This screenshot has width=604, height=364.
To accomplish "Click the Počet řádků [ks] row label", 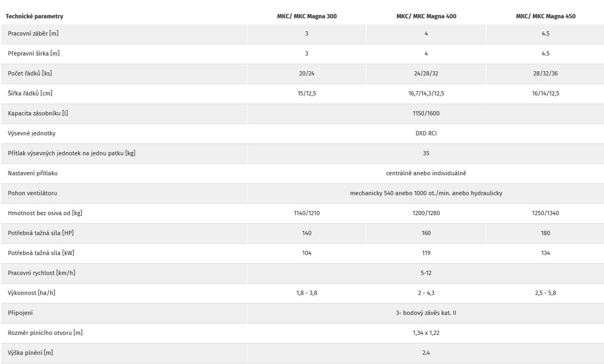I will [x=30, y=73].
